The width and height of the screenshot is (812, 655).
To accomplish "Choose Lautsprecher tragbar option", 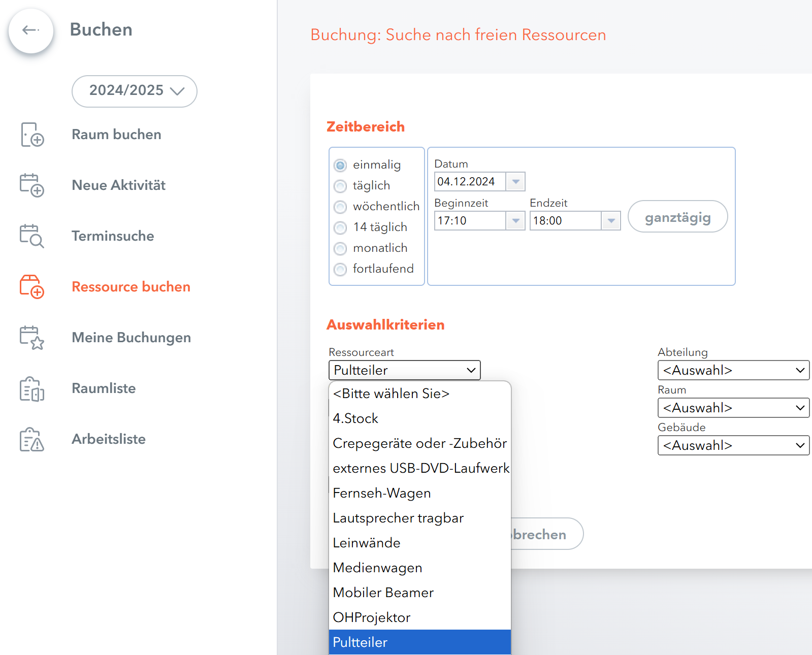I will point(420,518).
